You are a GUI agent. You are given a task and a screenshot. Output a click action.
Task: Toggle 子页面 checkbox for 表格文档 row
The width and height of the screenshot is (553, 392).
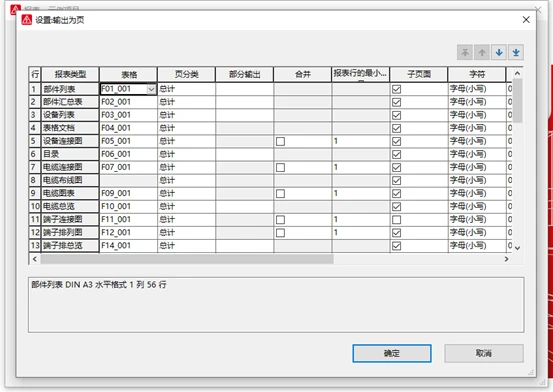(396, 128)
